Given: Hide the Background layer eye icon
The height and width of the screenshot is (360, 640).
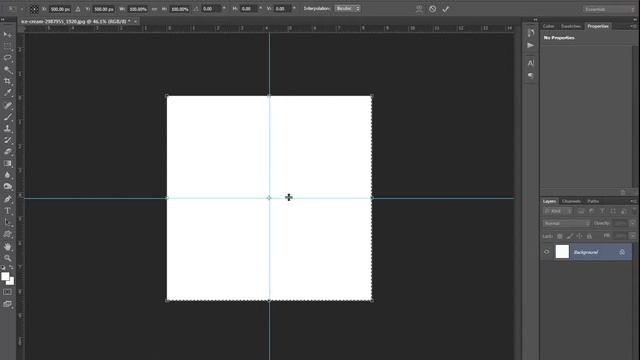Looking at the screenshot, I should pyautogui.click(x=547, y=252).
